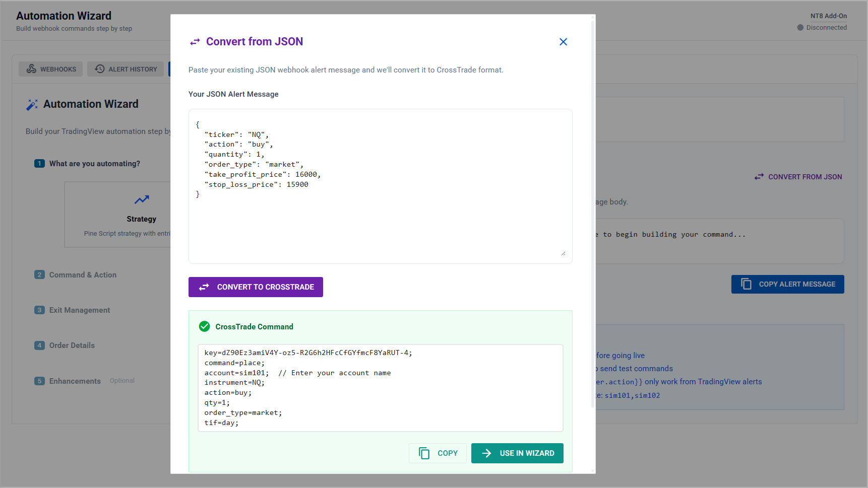The height and width of the screenshot is (488, 868).
Task: Click the alert history clock icon
Action: pos(100,69)
